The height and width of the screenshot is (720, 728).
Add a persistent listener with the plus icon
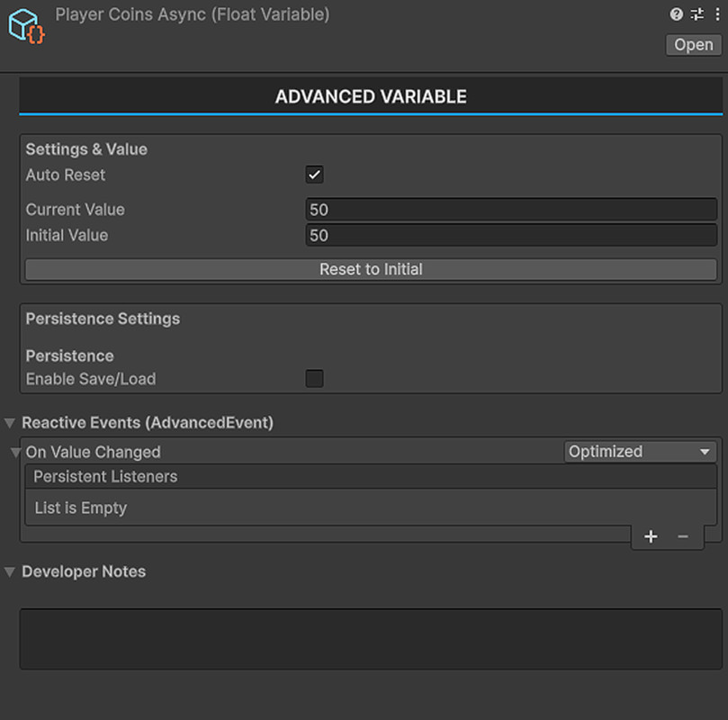tap(650, 536)
